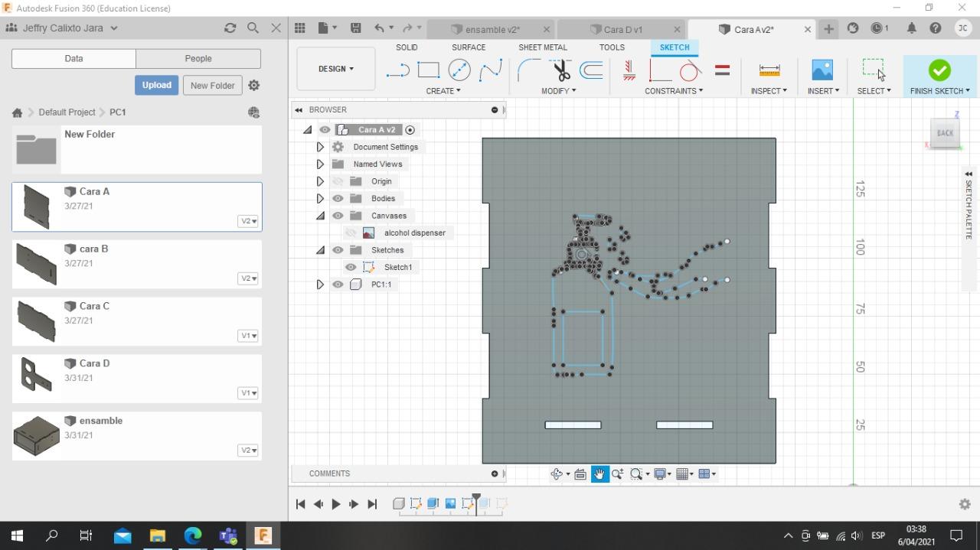Open Fusion 360 from taskbar

click(263, 535)
